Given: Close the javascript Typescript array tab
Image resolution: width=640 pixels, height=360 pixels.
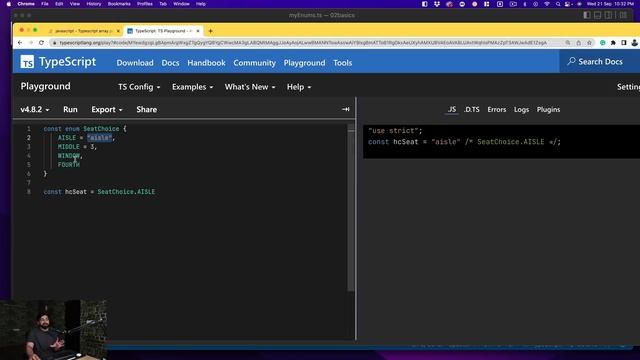Looking at the screenshot, I should [x=118, y=31].
